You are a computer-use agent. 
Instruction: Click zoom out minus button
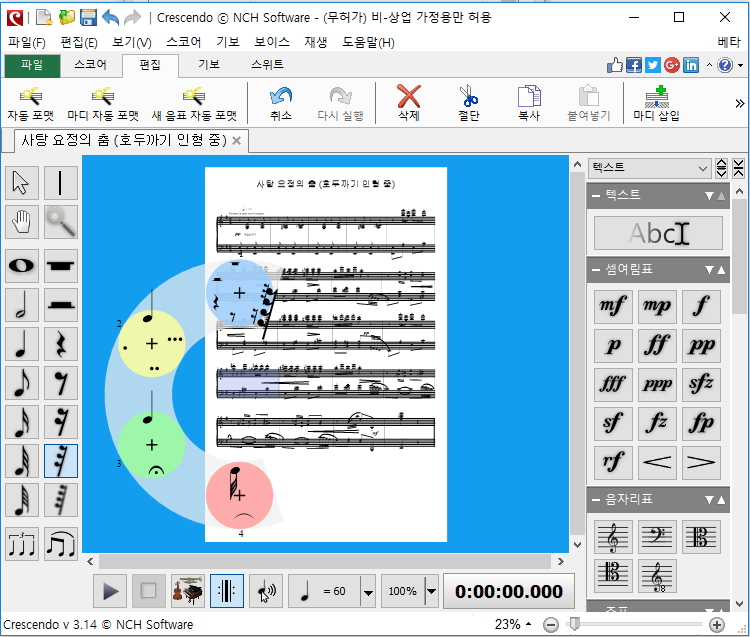551,625
